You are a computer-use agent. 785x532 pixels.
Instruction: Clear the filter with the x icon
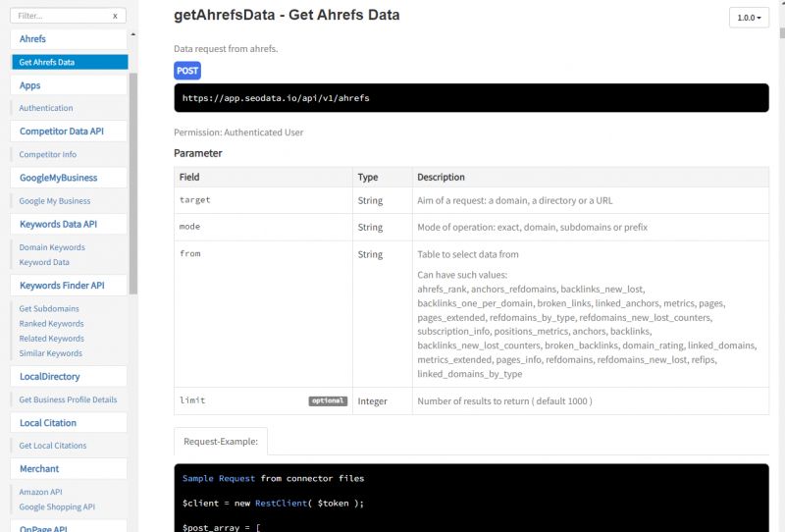[115, 16]
